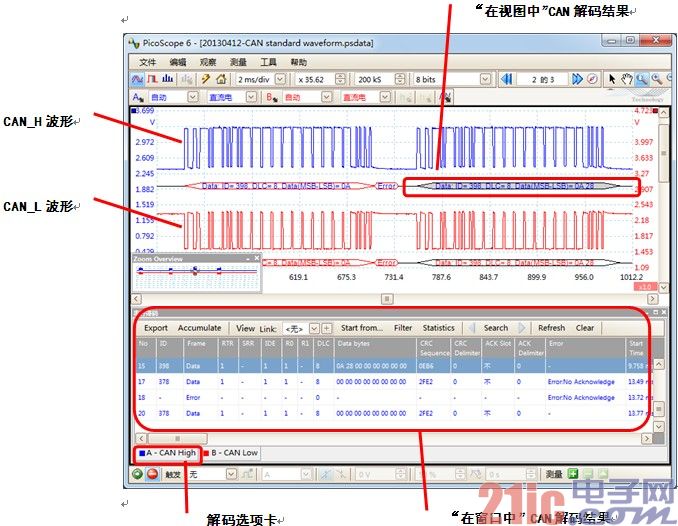Click the green start capture button
Image resolution: width=678 pixels, height=526 pixels.
(x=138, y=474)
